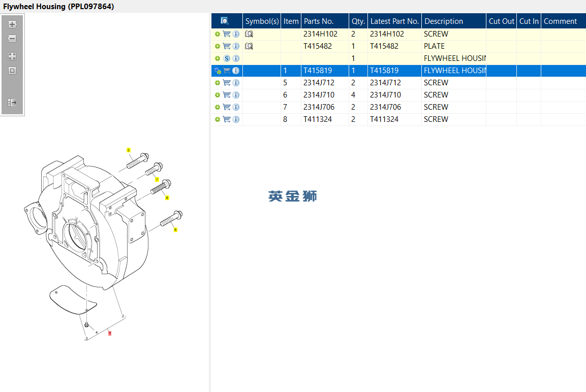Screen dimensions: 586x392
Task: Sort by Symbol(s) column header
Action: [x=262, y=21]
